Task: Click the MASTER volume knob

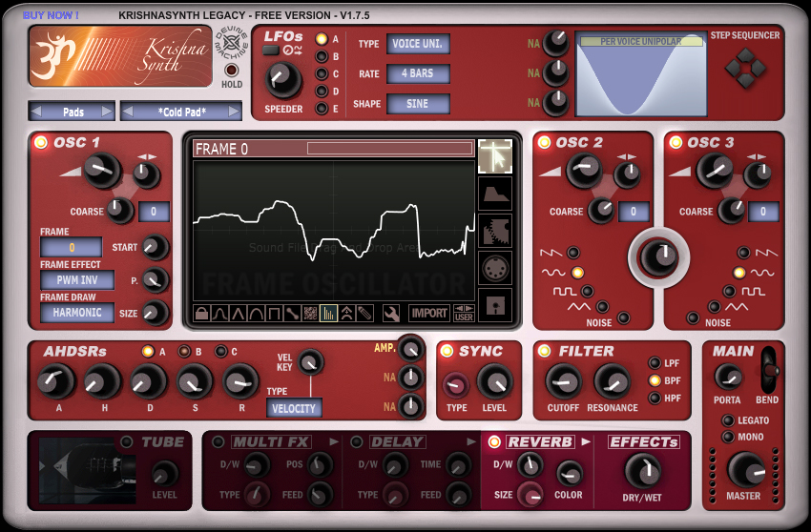Action: click(x=745, y=470)
